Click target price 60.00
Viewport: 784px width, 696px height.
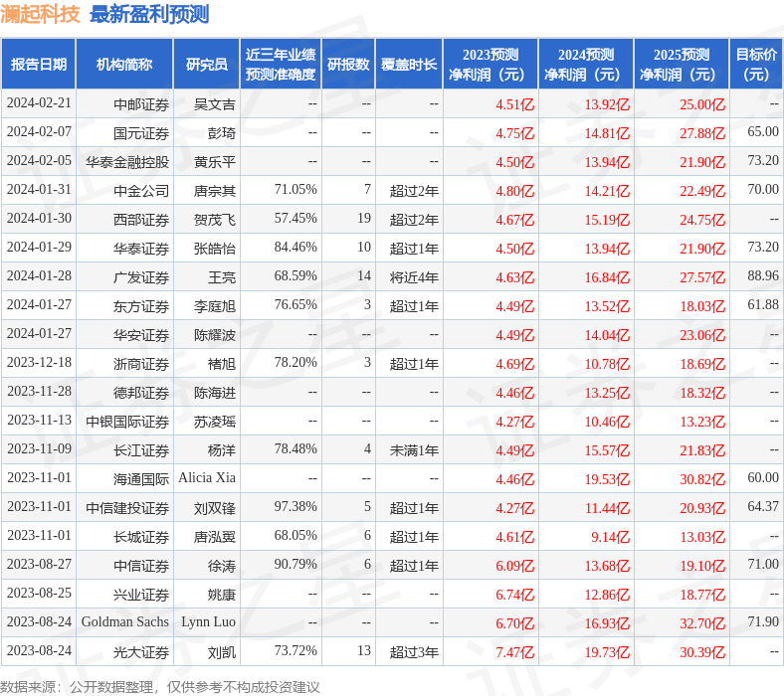click(763, 477)
